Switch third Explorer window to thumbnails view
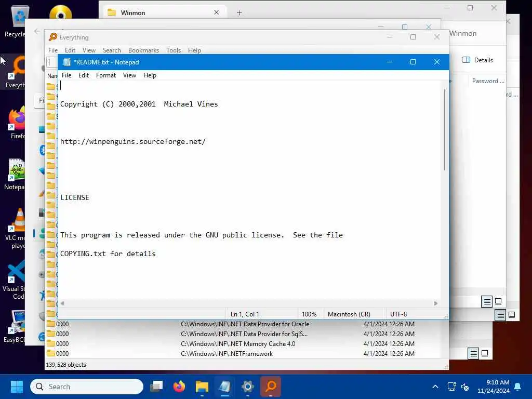Viewport: 532px width, 399px height. 485,353
